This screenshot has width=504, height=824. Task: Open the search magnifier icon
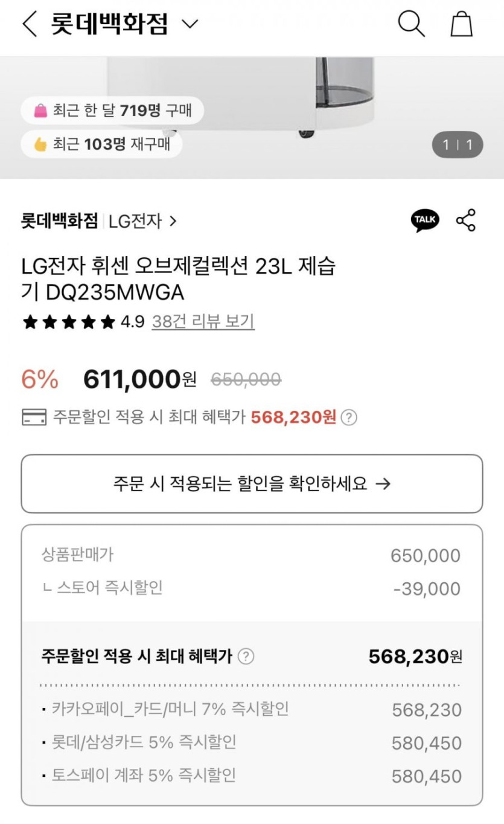(411, 24)
